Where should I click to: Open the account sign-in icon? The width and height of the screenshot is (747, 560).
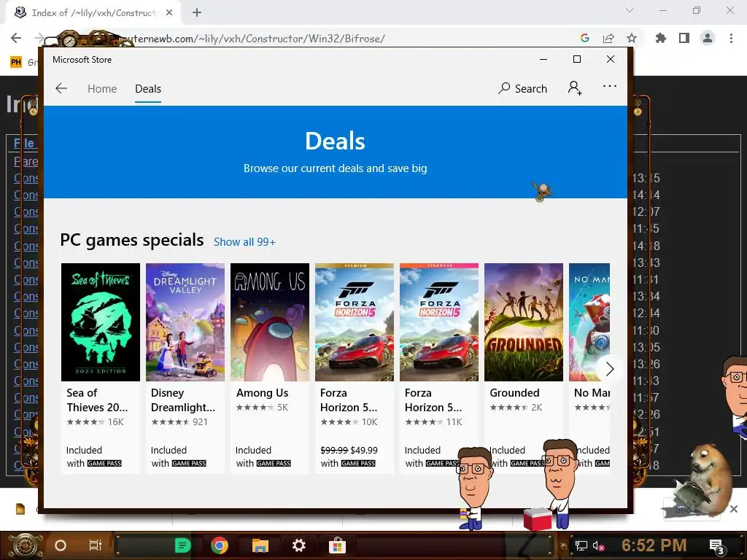575,88
